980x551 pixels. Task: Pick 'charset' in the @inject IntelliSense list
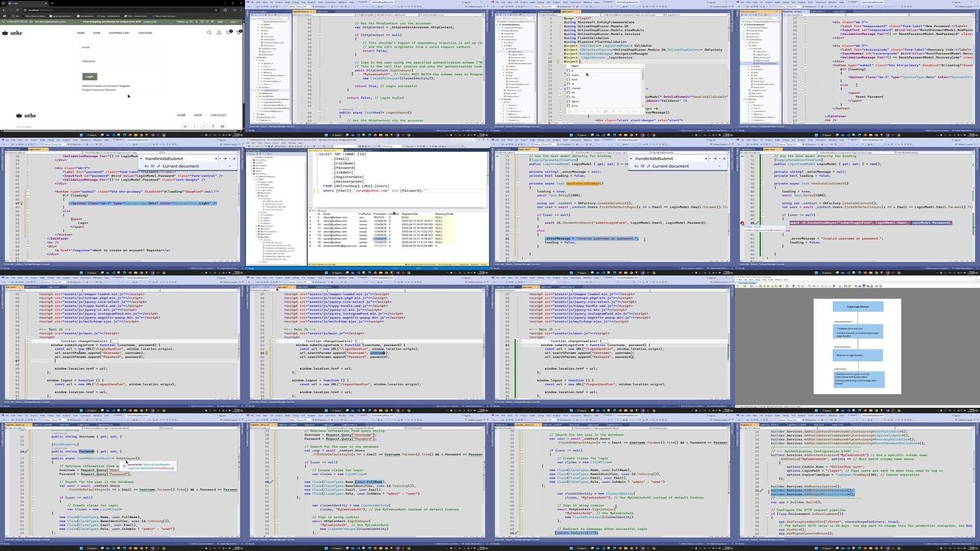[x=576, y=88]
